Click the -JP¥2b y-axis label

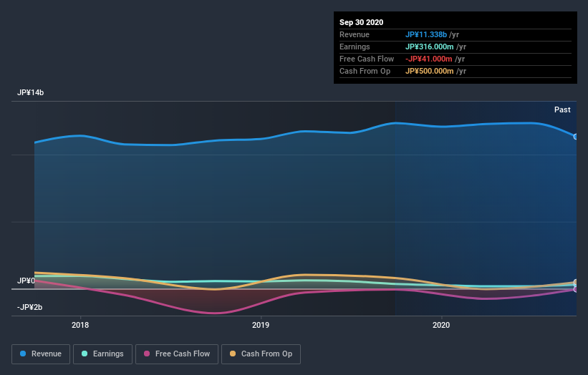pos(29,307)
